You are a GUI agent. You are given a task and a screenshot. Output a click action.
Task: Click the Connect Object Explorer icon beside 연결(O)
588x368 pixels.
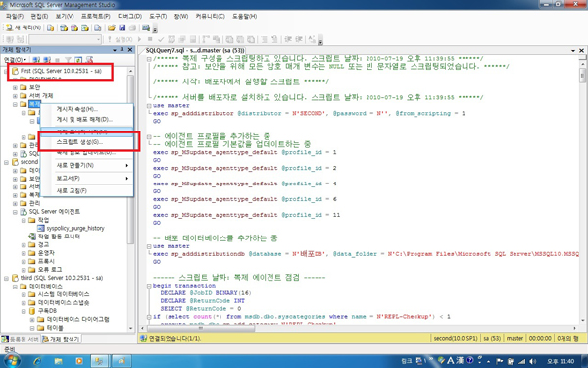(36, 59)
